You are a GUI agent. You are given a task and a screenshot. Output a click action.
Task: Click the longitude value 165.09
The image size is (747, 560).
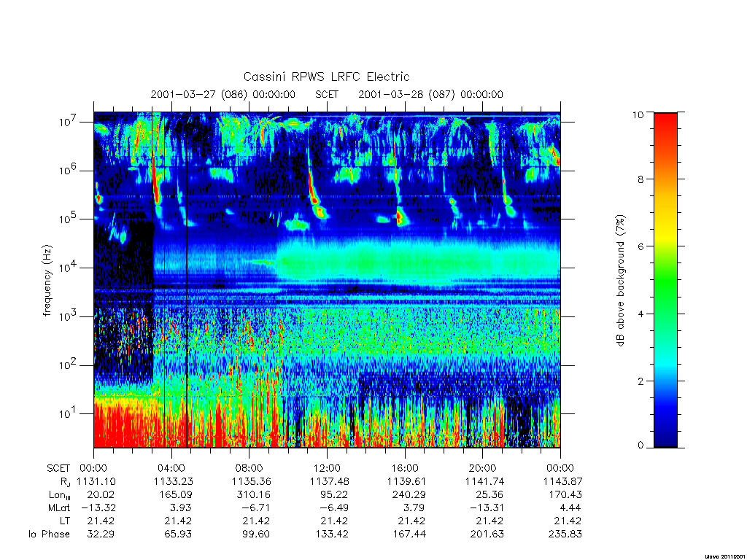(177, 494)
